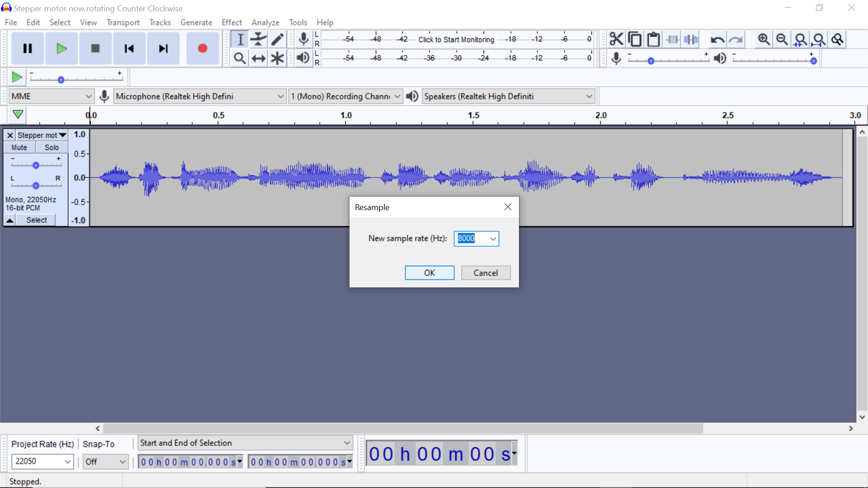Click the record meter microphone icon
This screenshot has height=488, width=868.
click(304, 39)
